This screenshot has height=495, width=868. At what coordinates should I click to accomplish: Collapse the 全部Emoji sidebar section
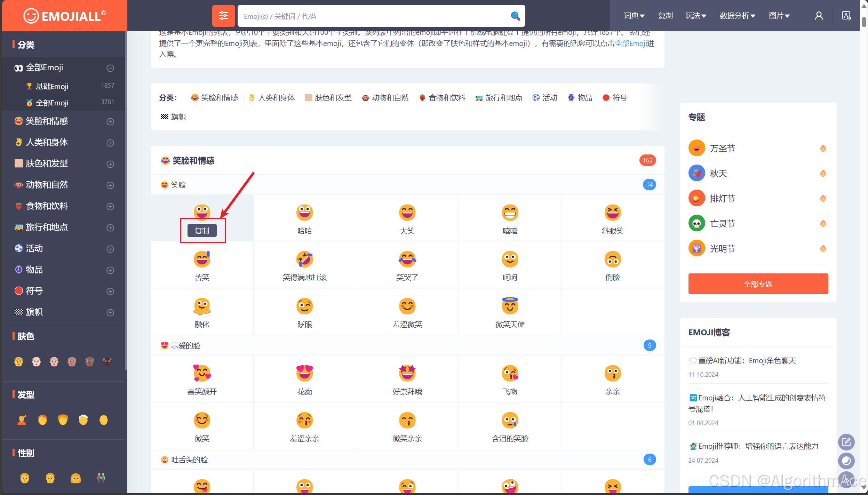(110, 68)
